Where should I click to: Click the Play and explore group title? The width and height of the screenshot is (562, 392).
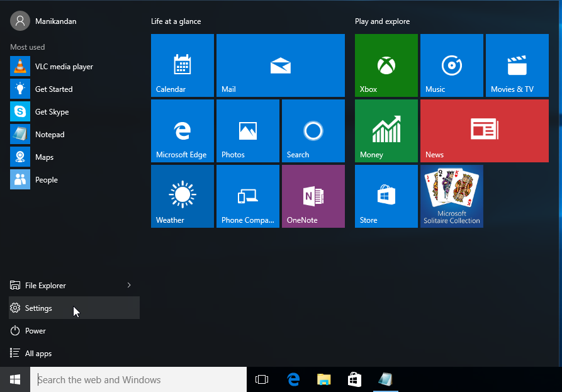(x=383, y=21)
